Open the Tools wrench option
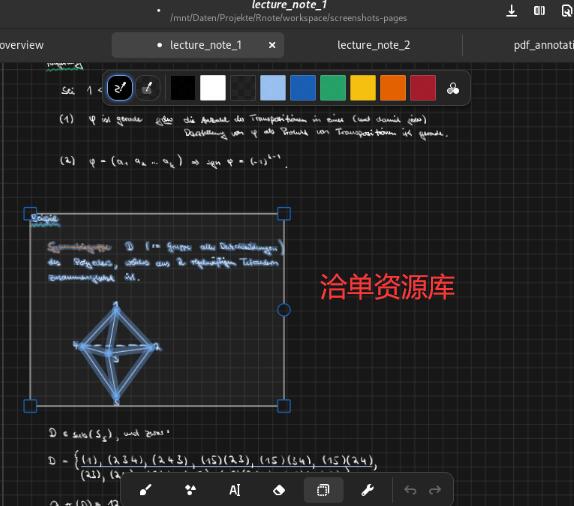The image size is (574, 506). pyautogui.click(x=368, y=490)
